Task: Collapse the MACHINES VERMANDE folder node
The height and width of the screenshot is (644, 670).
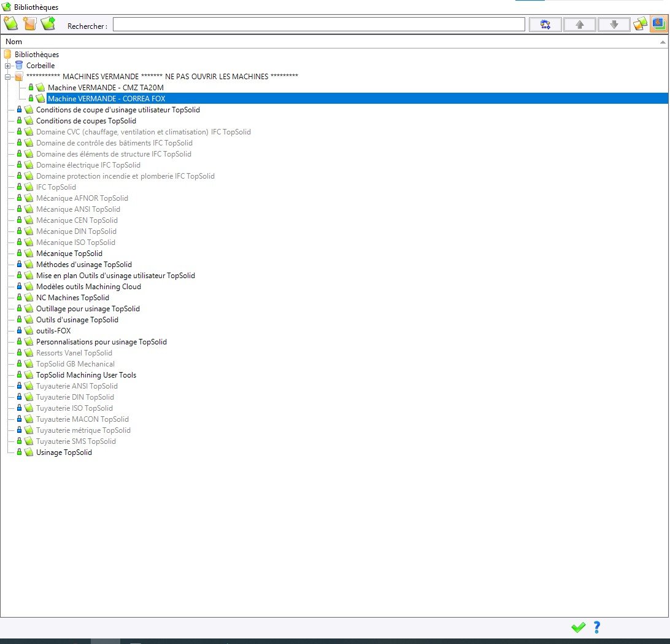Action: coord(7,77)
